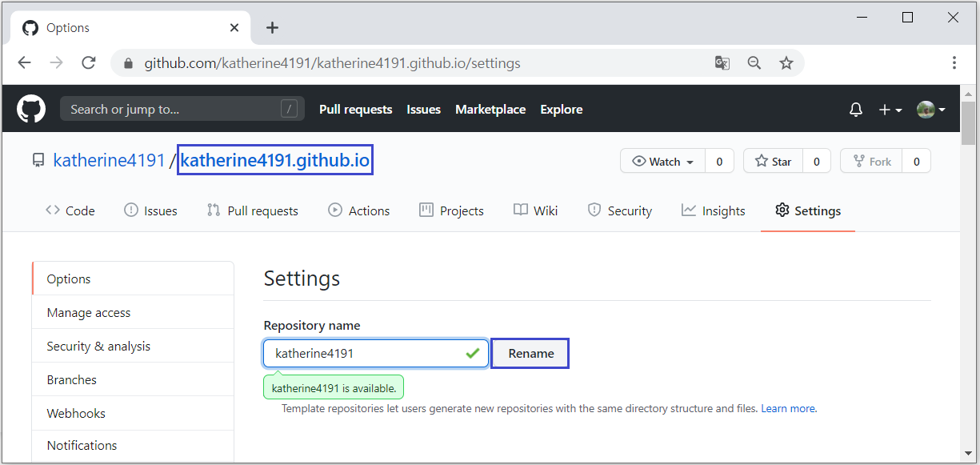Open the user avatar dropdown menu
The width and height of the screenshot is (980, 465).
[x=931, y=110]
